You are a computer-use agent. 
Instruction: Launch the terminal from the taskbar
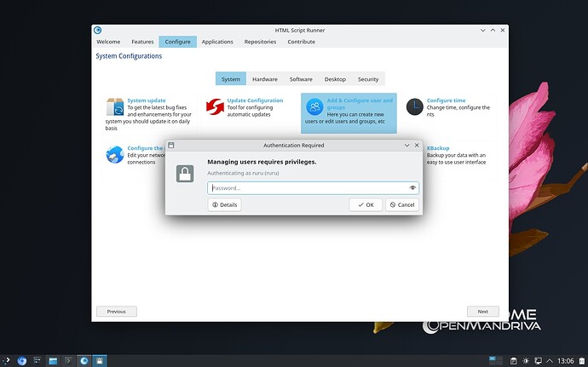(x=68, y=360)
